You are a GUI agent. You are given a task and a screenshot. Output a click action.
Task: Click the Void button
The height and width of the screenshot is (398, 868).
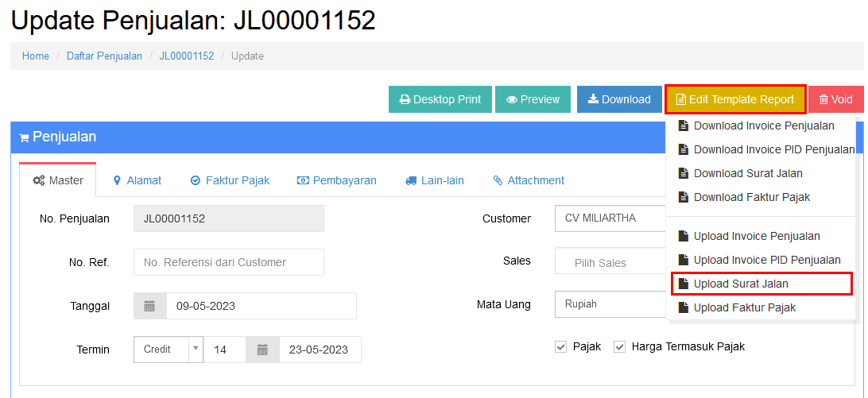pos(835,99)
